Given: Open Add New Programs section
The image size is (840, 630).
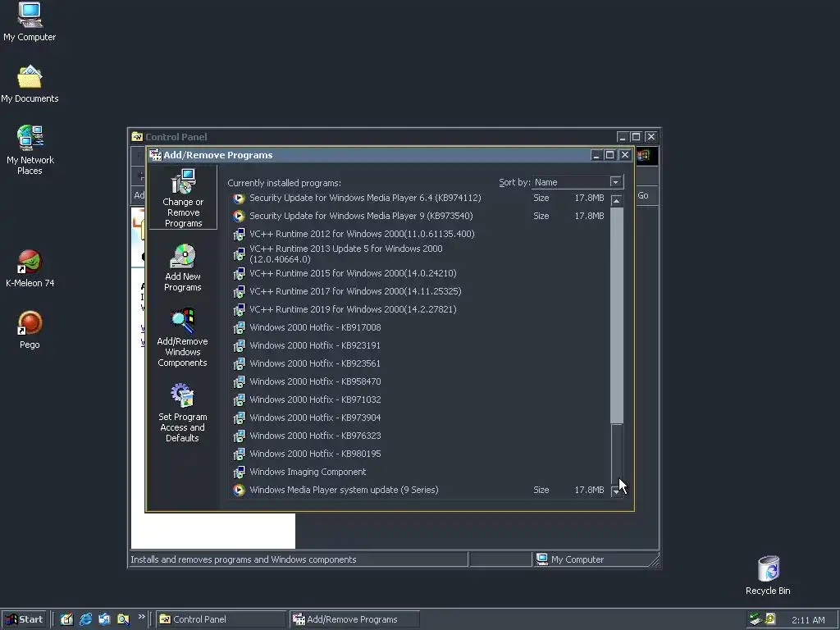Looking at the screenshot, I should pyautogui.click(x=183, y=268).
